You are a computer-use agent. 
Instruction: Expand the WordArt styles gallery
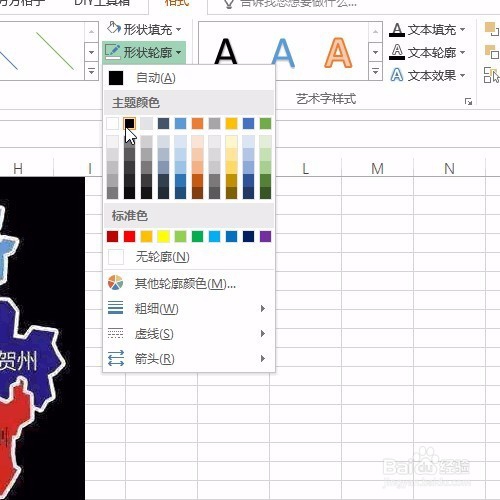point(375,71)
